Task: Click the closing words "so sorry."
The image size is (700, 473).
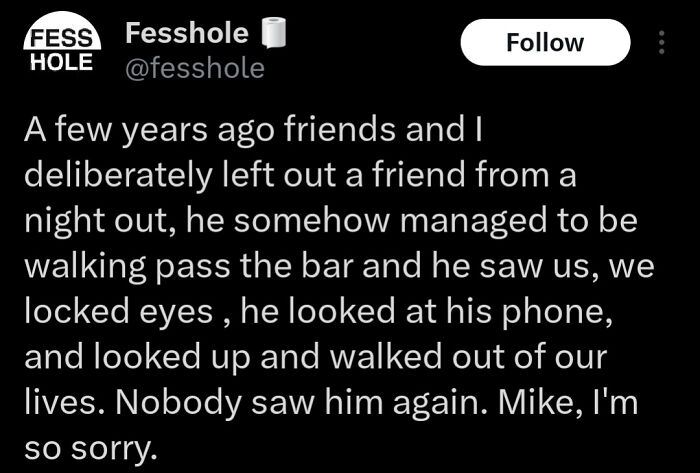Action: [x=90, y=445]
